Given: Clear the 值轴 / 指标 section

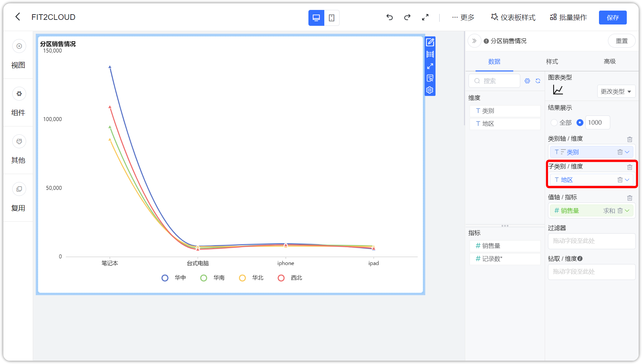Looking at the screenshot, I should 629,198.
